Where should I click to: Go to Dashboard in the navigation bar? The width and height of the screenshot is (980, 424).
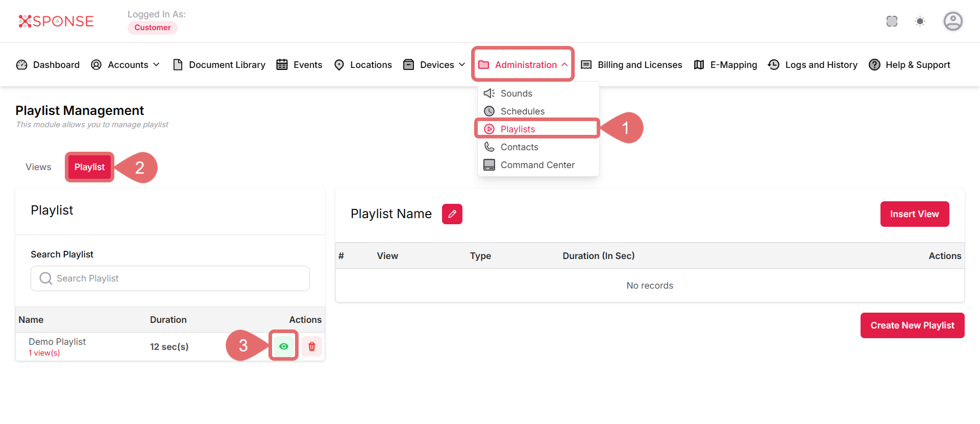[x=48, y=65]
